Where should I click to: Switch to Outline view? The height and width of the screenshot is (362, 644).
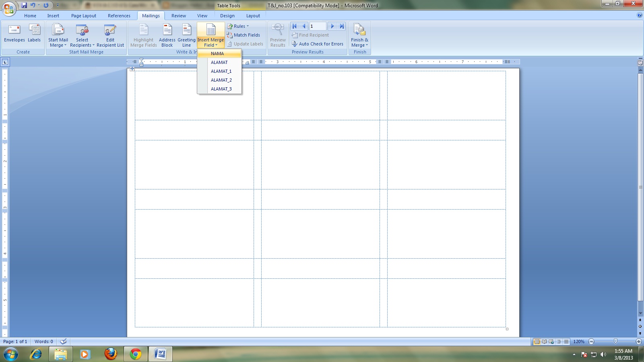pyautogui.click(x=559, y=341)
